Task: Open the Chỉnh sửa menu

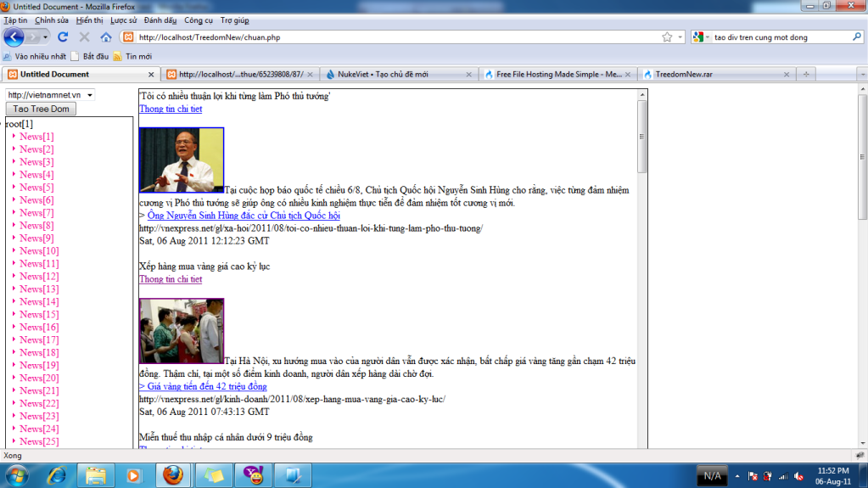Action: click(x=52, y=20)
